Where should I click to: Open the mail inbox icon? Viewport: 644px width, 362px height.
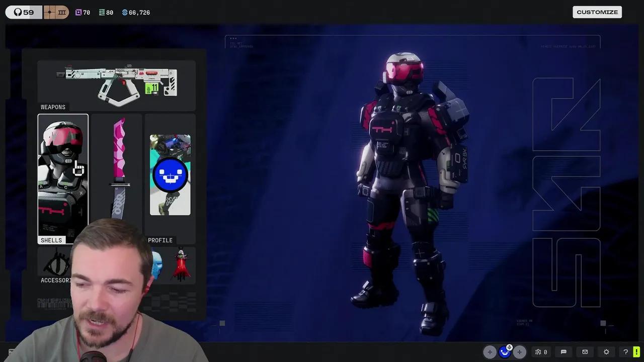585,352
